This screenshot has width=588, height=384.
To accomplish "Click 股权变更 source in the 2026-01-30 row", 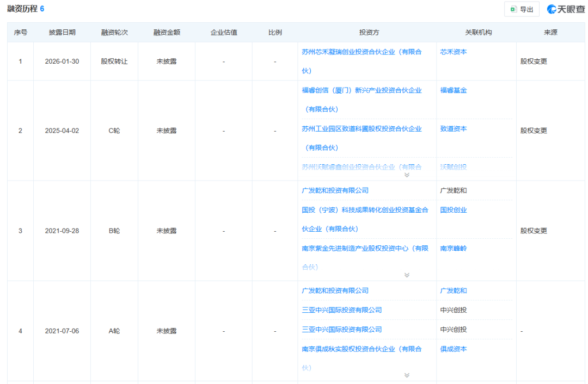I will click(x=534, y=61).
